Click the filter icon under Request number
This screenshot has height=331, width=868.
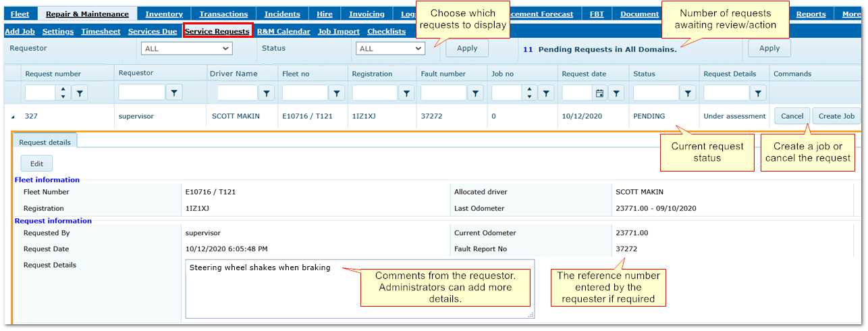(x=79, y=93)
